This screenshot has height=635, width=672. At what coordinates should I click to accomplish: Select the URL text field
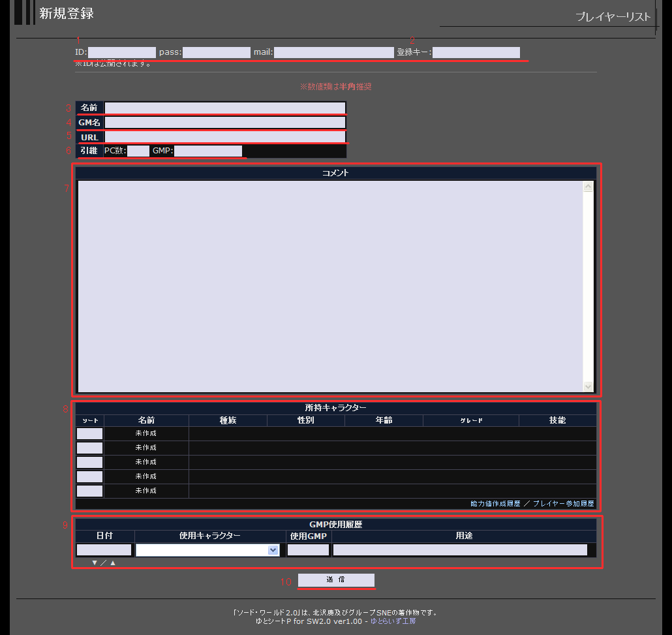225,137
